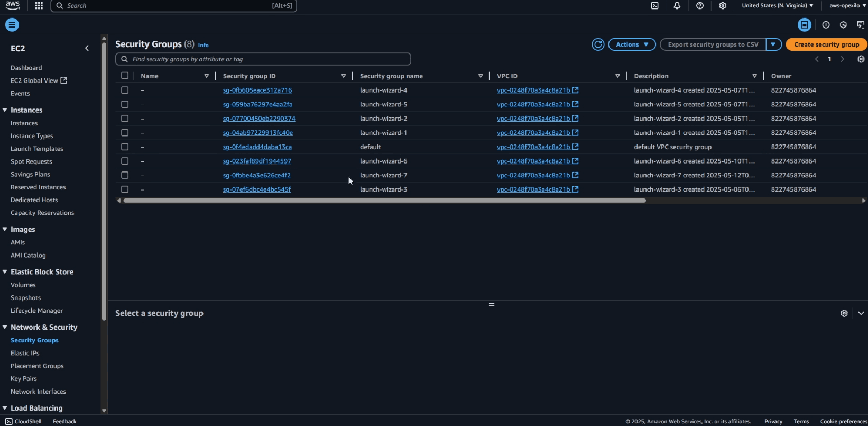868x426 pixels.
Task: Collapse the EC2 sidebar with the arrow
Action: [x=87, y=48]
